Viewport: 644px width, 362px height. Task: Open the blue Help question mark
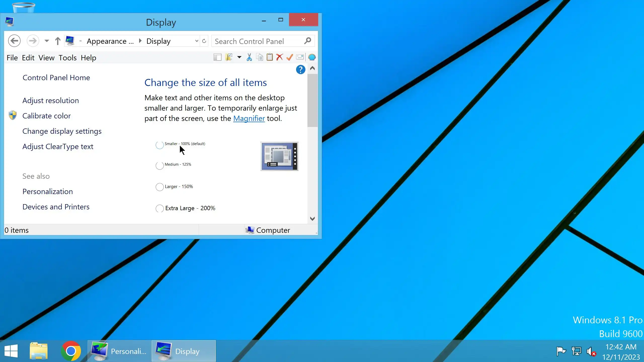click(x=301, y=70)
